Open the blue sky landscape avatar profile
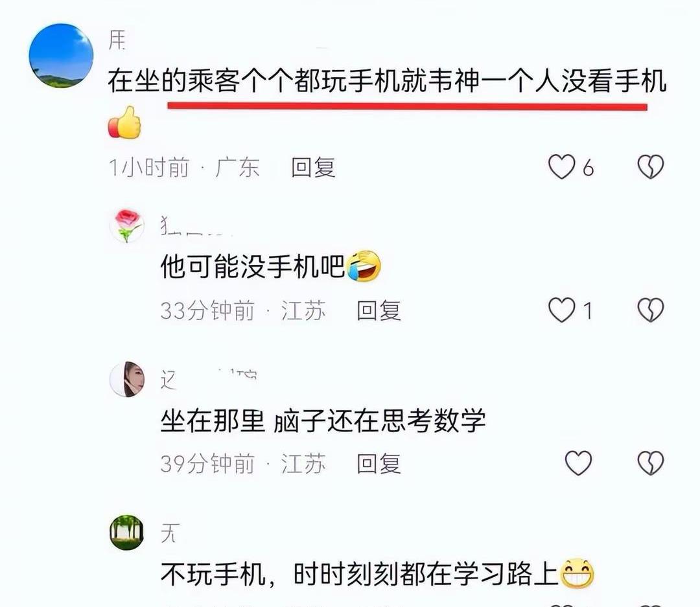Viewport: 700px width, 607px height. click(61, 56)
